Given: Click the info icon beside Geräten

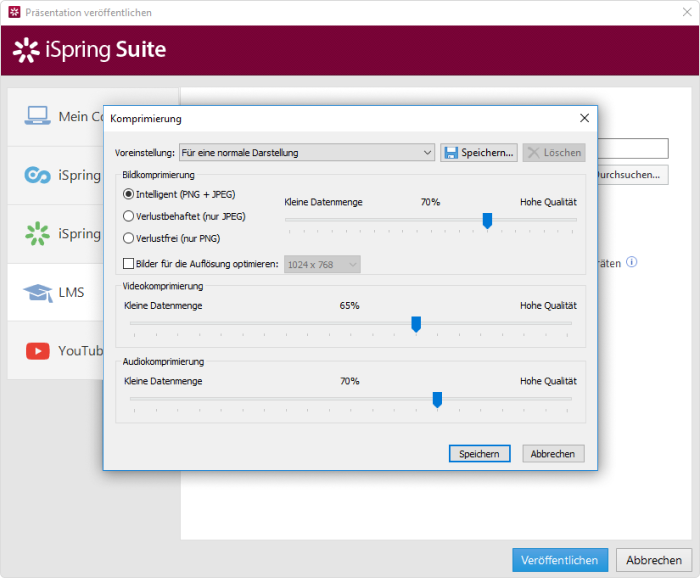Looking at the screenshot, I should pyautogui.click(x=632, y=262).
